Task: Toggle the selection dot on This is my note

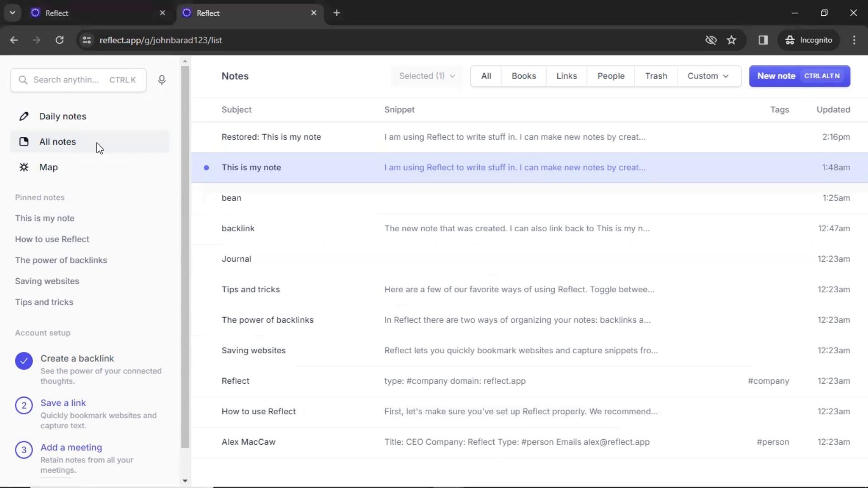Action: [x=206, y=168]
